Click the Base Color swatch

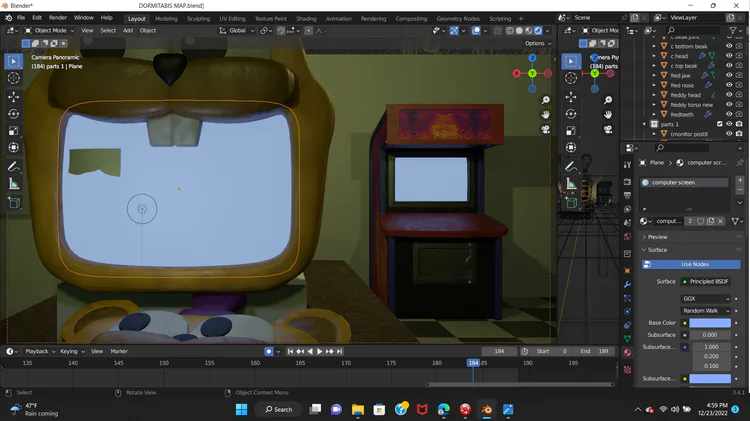710,323
